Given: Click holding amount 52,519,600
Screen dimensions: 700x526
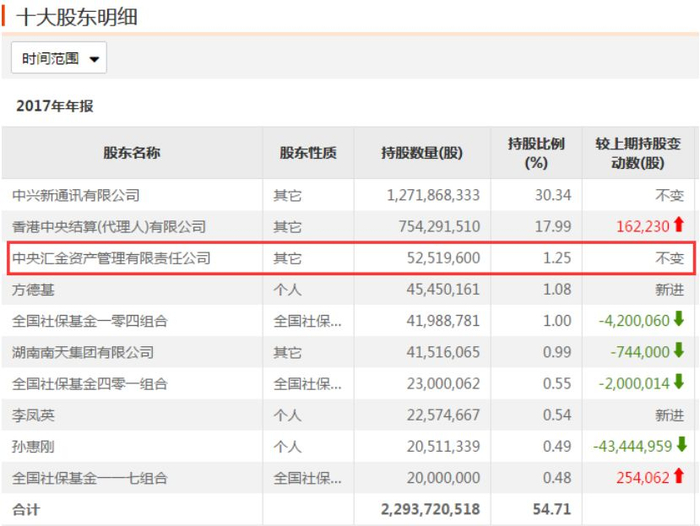Looking at the screenshot, I should [443, 258].
